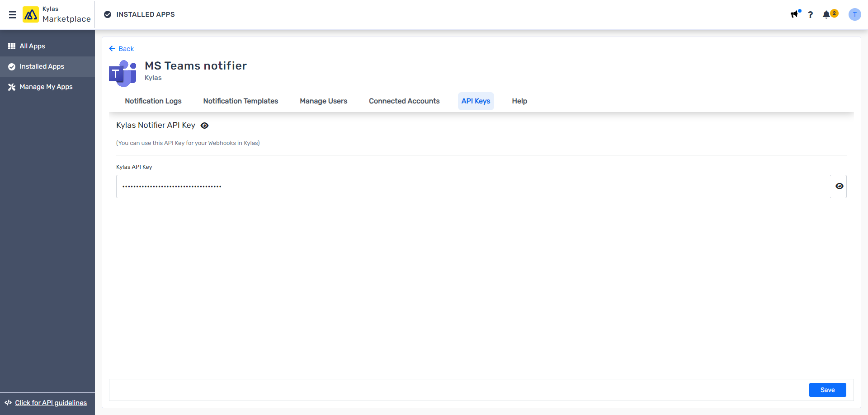Select Installed Apps in sidebar
The height and width of the screenshot is (415, 868).
47,66
